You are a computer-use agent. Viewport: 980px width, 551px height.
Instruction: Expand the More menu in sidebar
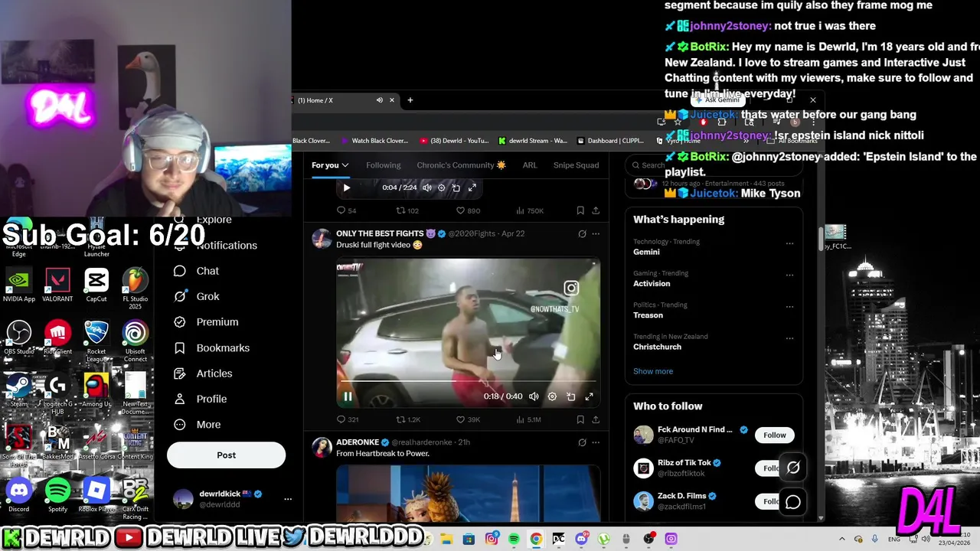[197, 425]
